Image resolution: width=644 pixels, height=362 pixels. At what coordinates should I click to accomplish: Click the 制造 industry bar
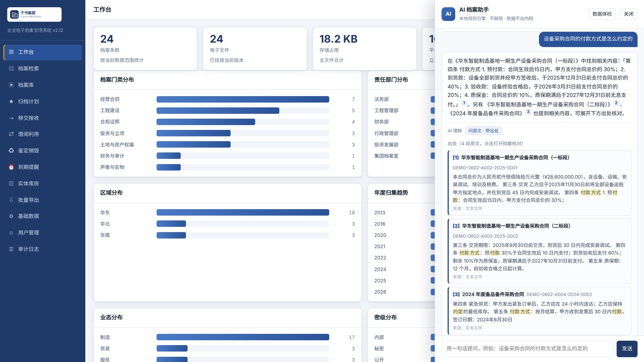243,337
